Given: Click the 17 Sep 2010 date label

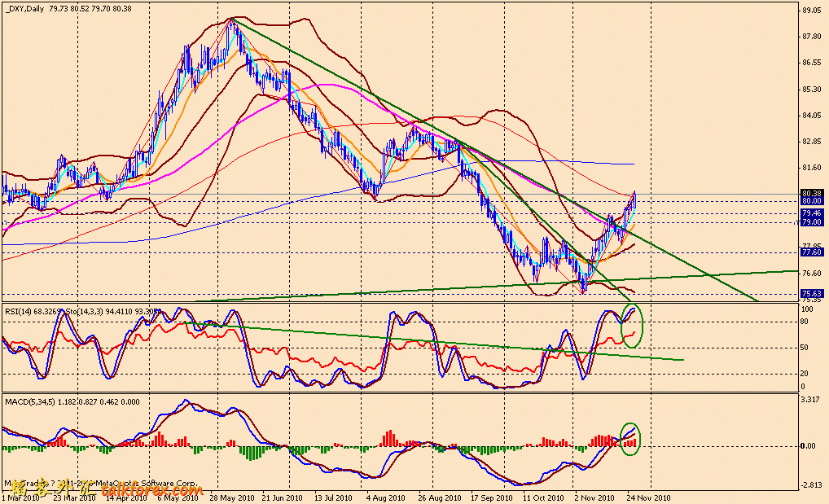Looking at the screenshot, I should point(491,498).
